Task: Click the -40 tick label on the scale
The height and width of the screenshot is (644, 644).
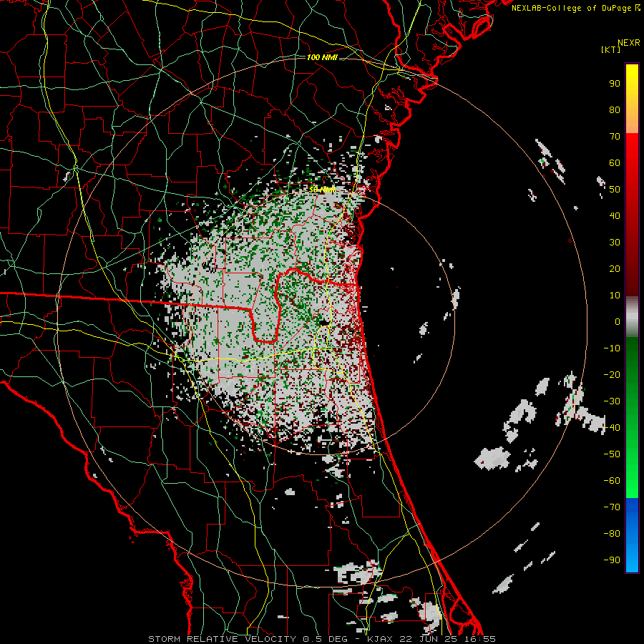Action: click(612, 428)
